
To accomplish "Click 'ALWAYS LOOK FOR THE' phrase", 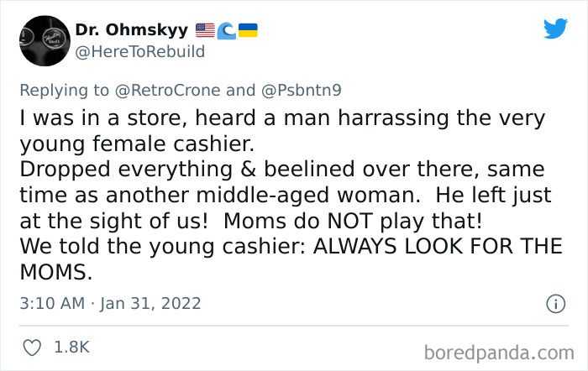I will (x=438, y=247).
